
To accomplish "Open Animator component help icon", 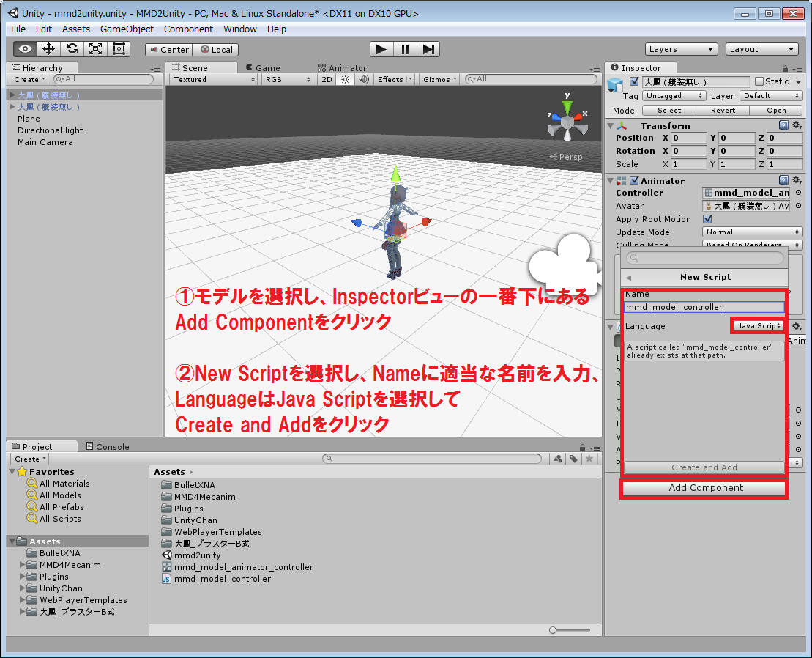I will click(783, 180).
